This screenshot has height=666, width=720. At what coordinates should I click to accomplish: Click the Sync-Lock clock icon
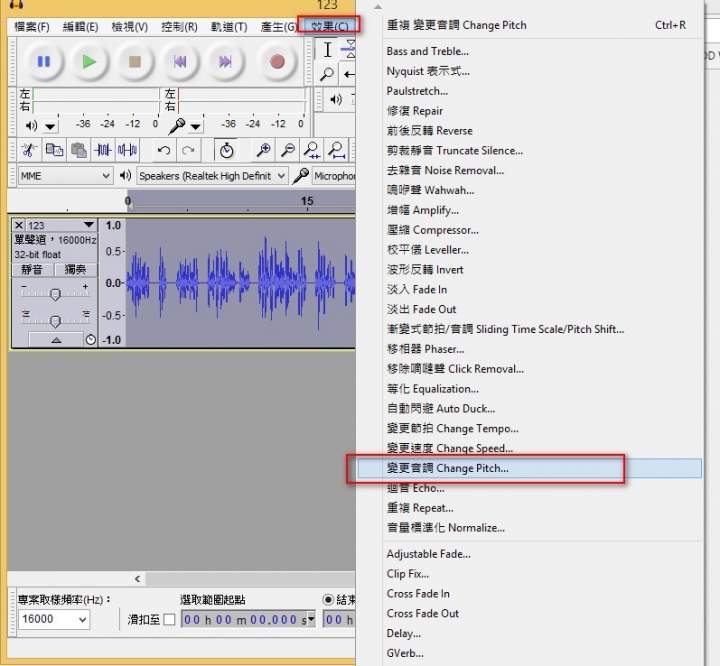click(226, 150)
